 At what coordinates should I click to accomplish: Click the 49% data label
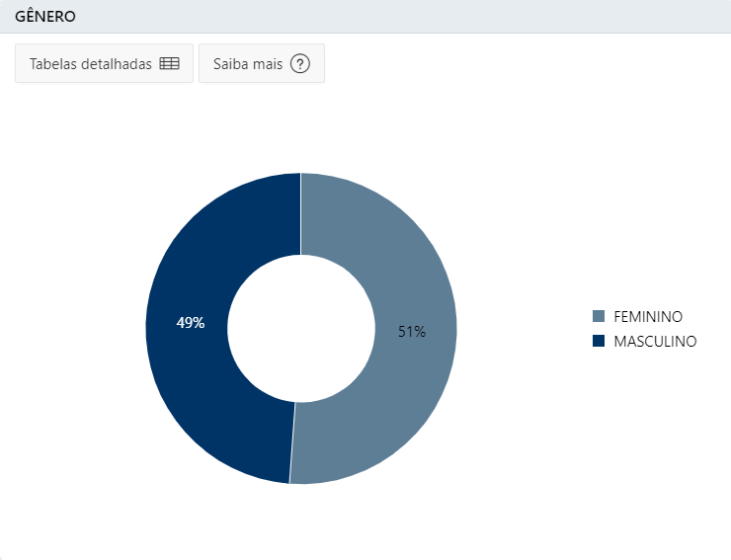coord(191,323)
